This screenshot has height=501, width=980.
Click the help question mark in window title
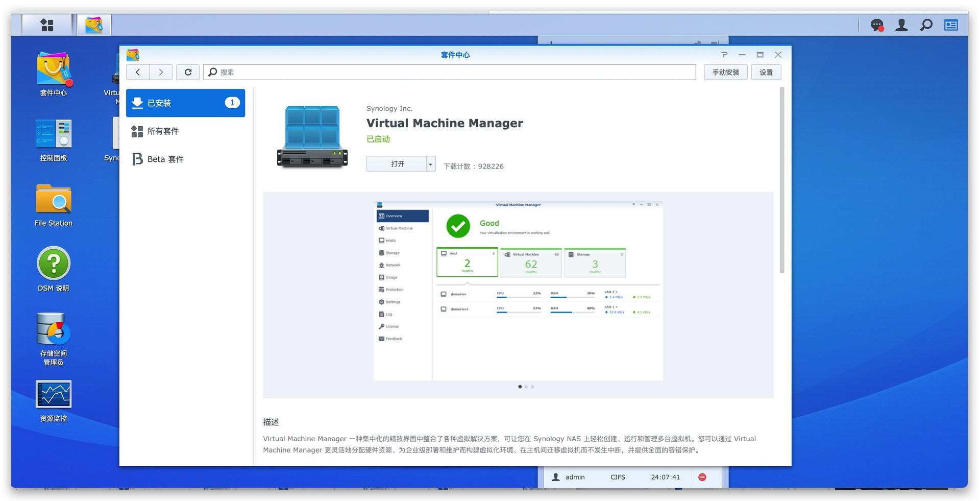coord(724,55)
